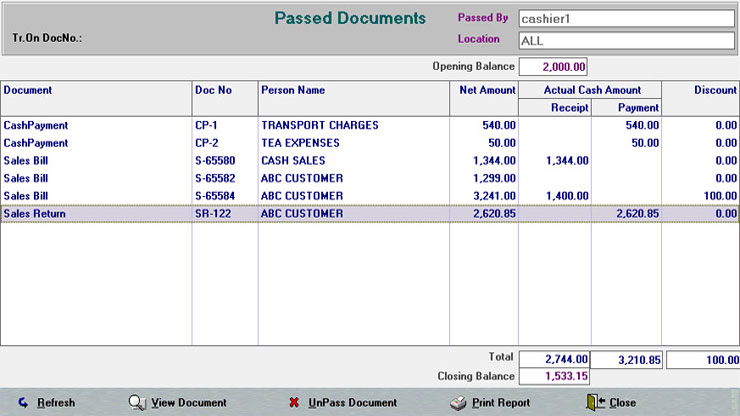Select the CashPayment row for CP-2

point(370,143)
